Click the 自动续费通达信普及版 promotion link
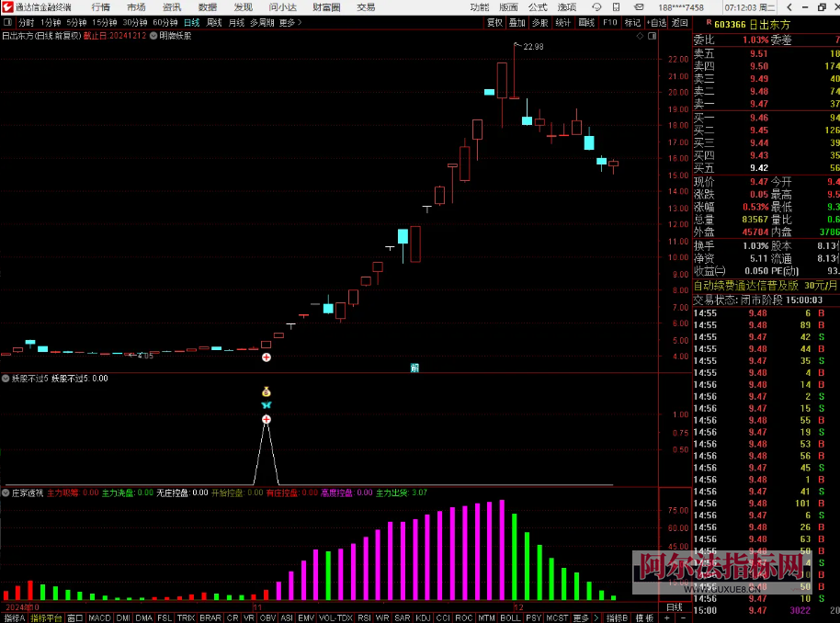Viewport: 840px width, 623px height. [x=745, y=286]
